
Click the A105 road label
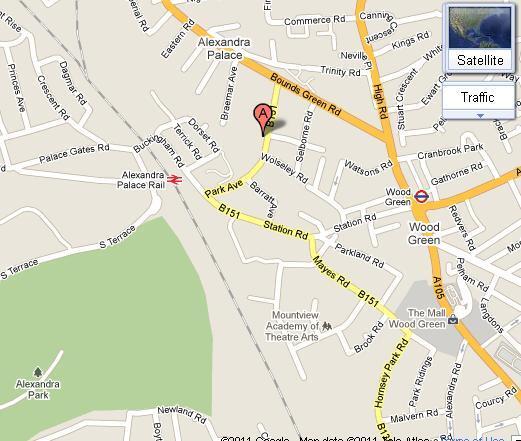click(x=439, y=287)
